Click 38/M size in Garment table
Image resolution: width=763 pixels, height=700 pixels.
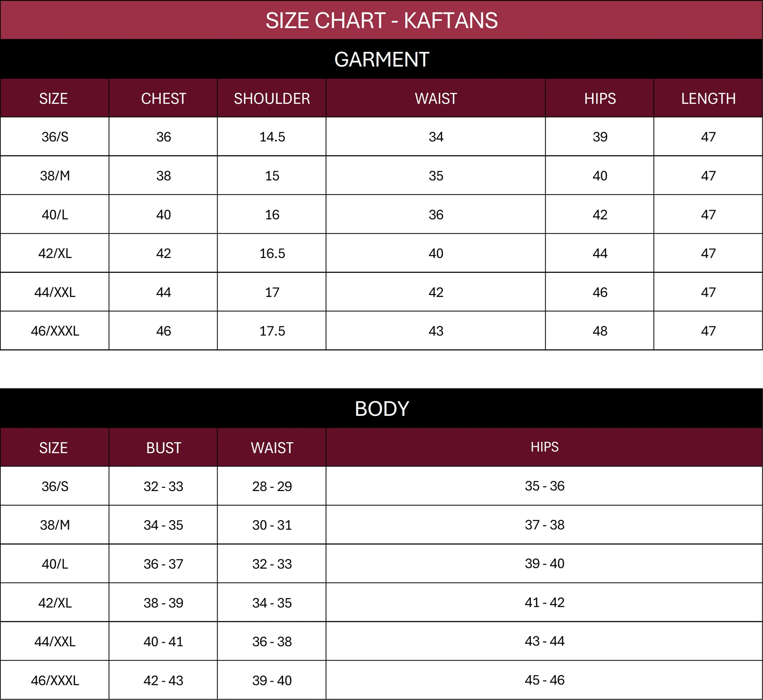click(55, 176)
